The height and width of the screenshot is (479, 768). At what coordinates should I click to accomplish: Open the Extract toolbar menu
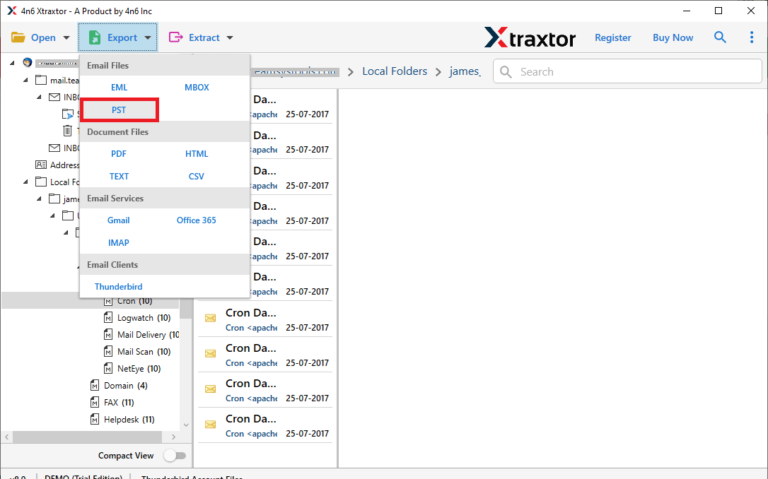[201, 37]
